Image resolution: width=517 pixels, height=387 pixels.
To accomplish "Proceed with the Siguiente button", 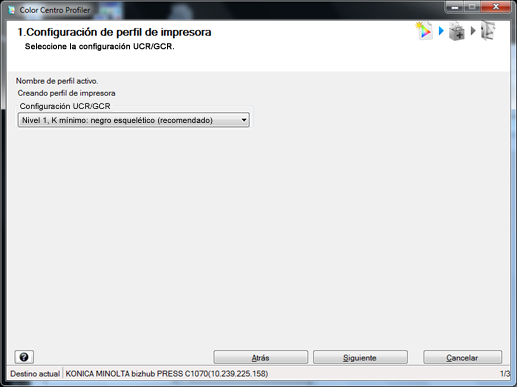I will point(360,357).
